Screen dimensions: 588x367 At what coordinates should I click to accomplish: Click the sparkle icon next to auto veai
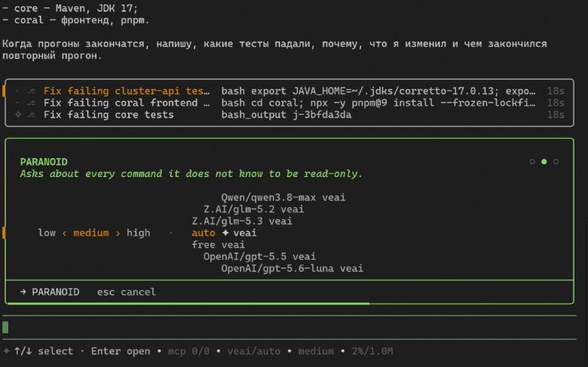click(x=225, y=233)
